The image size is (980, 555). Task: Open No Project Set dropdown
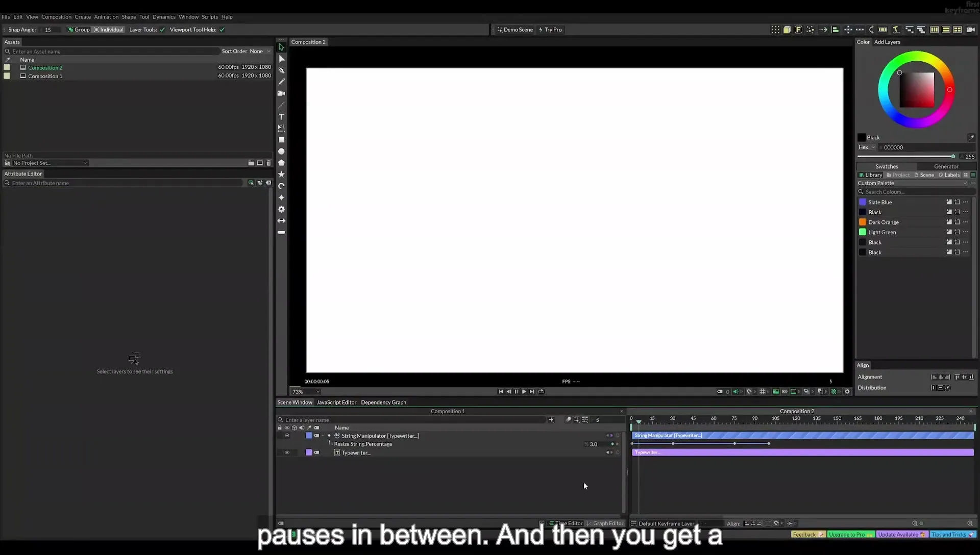[50, 163]
